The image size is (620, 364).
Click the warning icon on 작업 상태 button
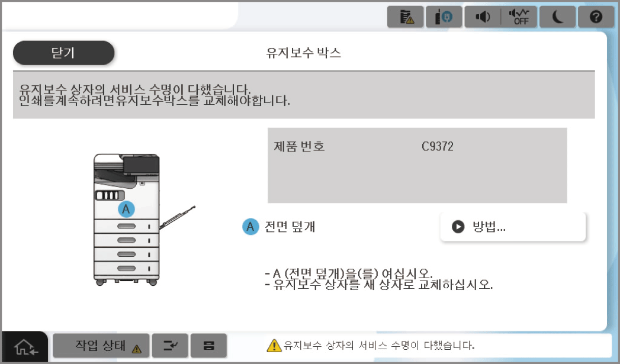coord(136,349)
